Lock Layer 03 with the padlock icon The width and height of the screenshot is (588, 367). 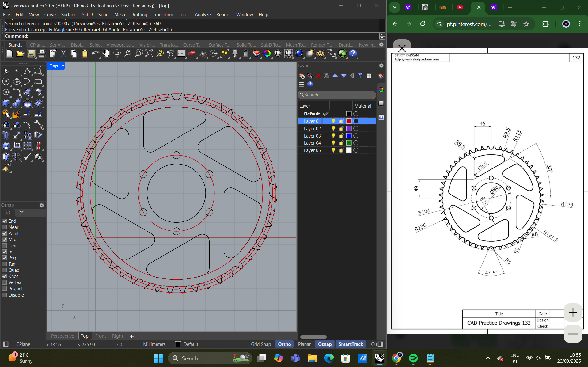(341, 136)
